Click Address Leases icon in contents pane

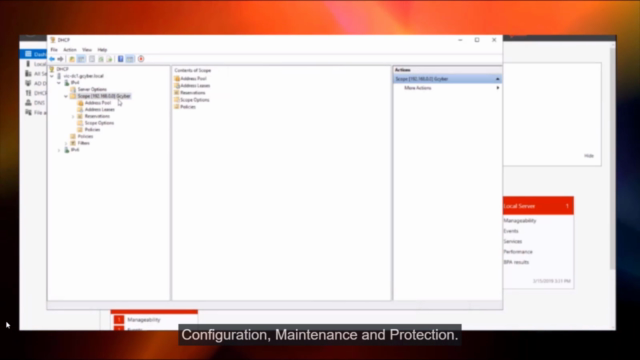[x=177, y=86]
